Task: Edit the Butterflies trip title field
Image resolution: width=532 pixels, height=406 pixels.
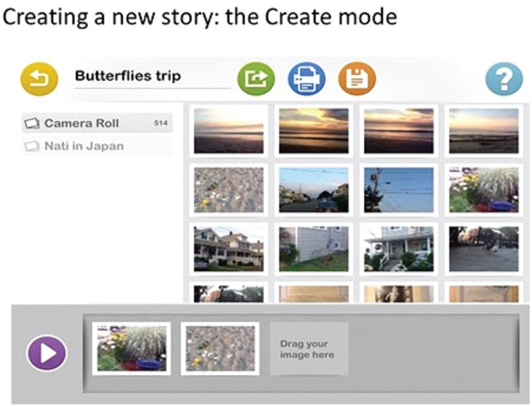Action: coord(150,76)
